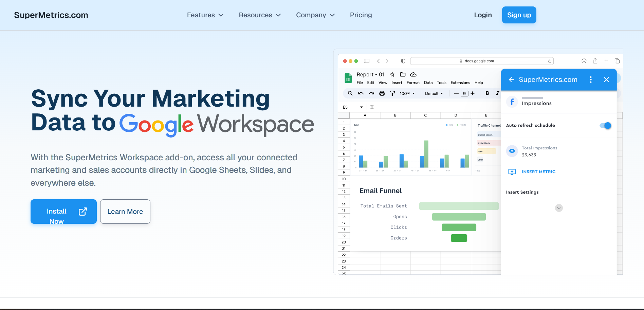Toggle the Auto refresh schedule switch

pos(605,126)
